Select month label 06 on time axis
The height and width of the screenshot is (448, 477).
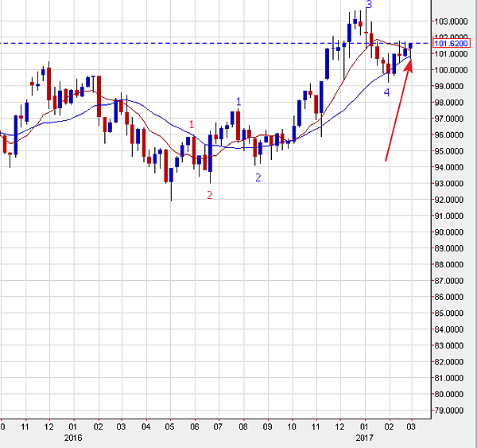[195, 427]
